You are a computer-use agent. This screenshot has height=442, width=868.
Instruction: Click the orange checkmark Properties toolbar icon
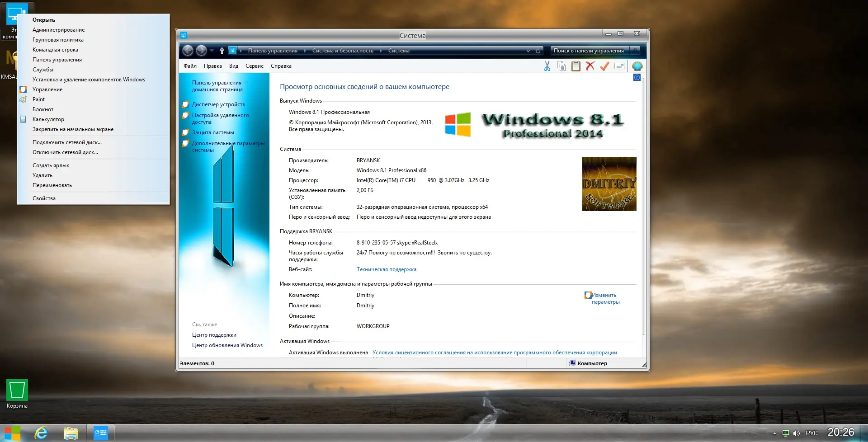tap(604, 66)
